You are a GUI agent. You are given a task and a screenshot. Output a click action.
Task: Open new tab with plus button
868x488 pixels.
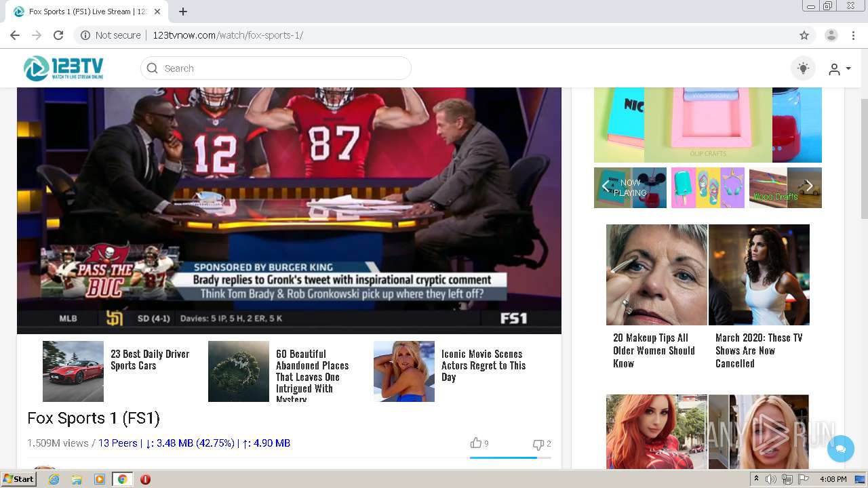tap(183, 12)
